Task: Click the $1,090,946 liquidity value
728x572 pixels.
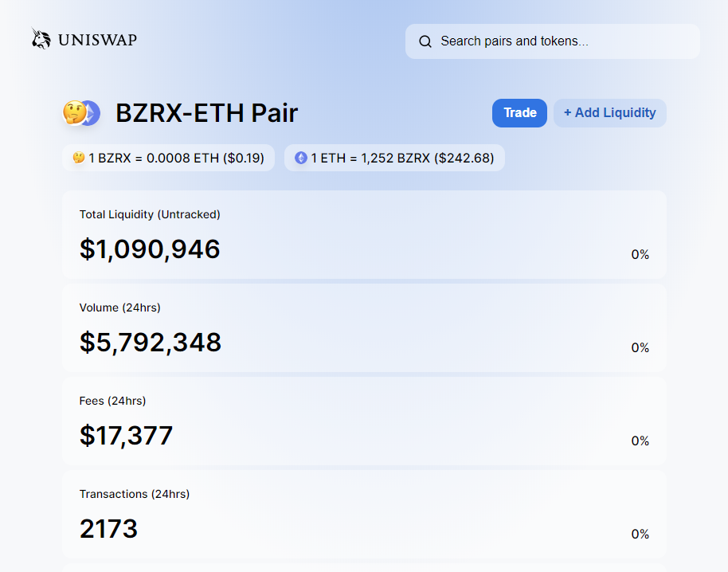Action: (150, 249)
